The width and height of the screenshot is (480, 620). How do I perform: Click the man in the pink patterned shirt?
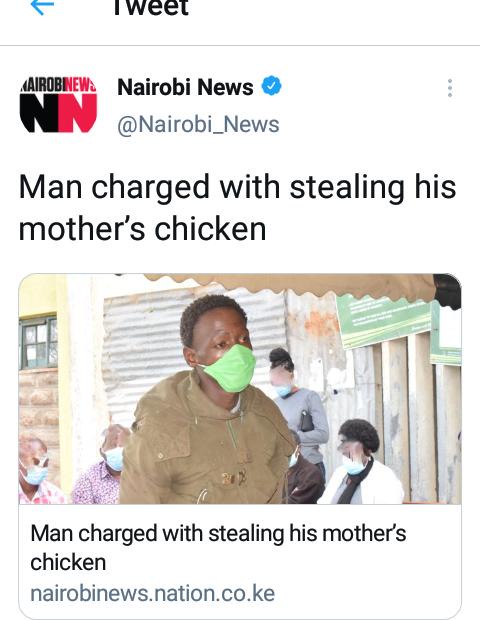(x=101, y=466)
